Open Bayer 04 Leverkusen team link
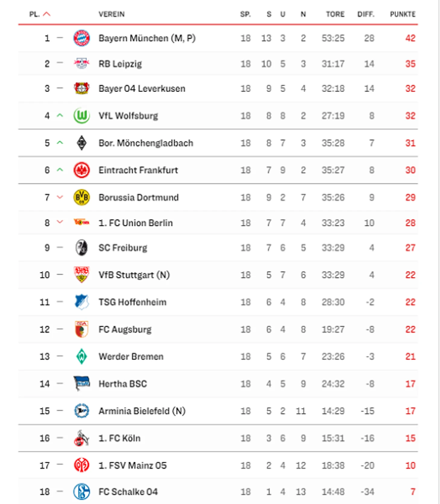The image size is (440, 504). [x=142, y=89]
